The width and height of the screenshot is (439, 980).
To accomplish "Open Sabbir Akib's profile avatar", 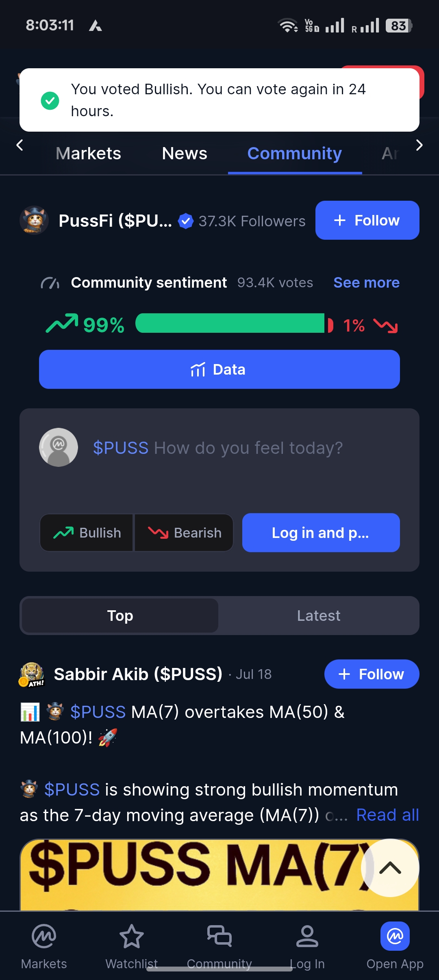I will [32, 674].
